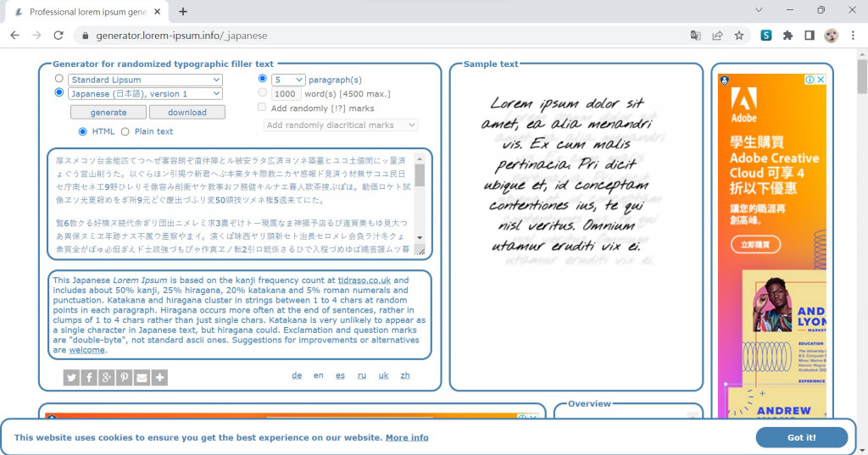Open the paragraph count dropdown
The width and height of the screenshot is (868, 455).
(288, 80)
